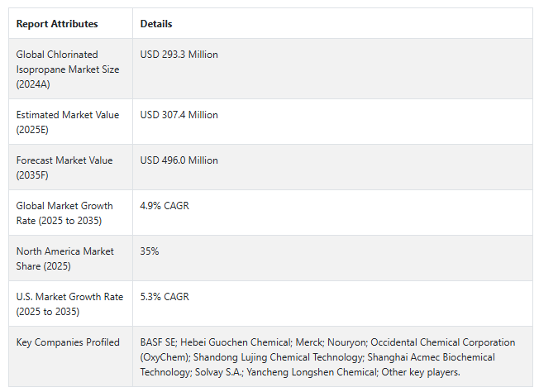Click the USD 496.0 Million value
The height and width of the screenshot is (392, 539).
(x=179, y=160)
